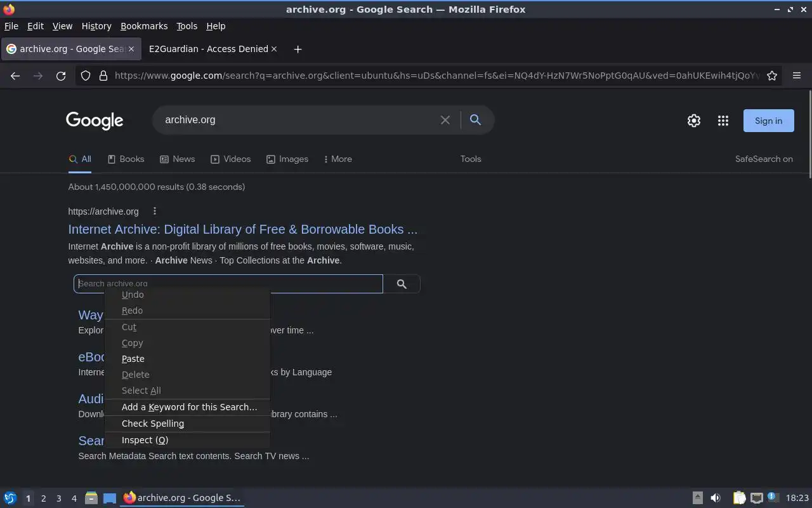Switch to workspace 2 in taskbar
The width and height of the screenshot is (812, 508).
pos(43,498)
